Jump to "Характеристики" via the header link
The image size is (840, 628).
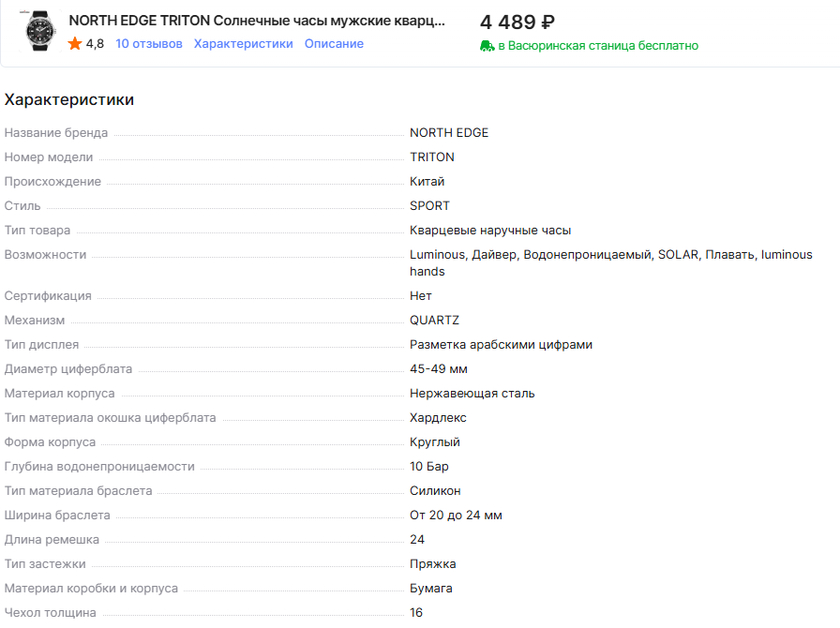(243, 44)
